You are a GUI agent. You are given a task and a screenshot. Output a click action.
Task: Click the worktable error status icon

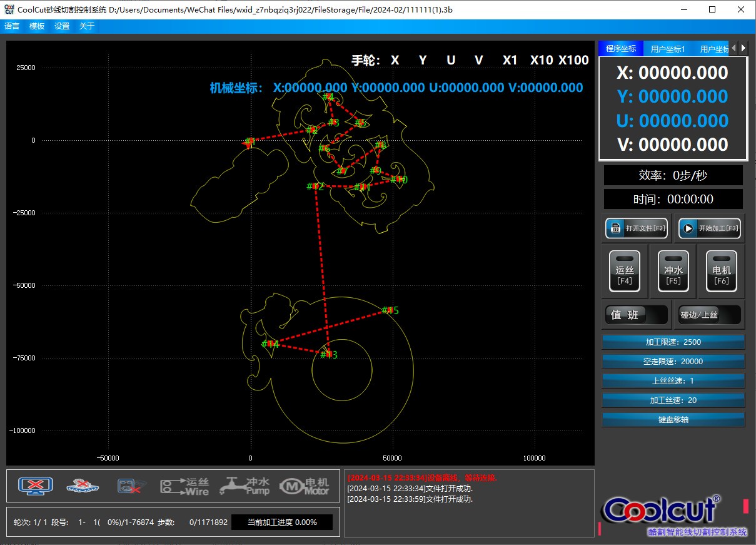[x=83, y=486]
